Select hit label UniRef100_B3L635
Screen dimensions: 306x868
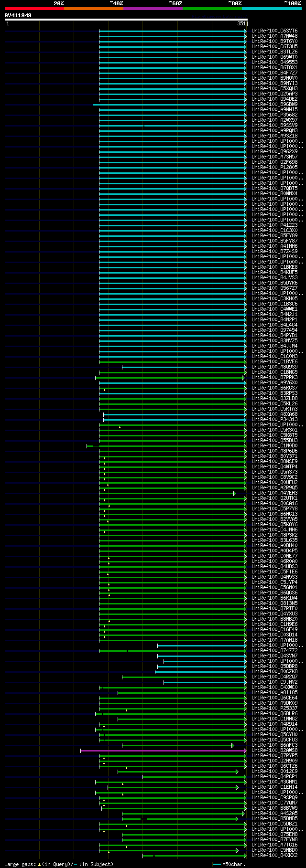[x=274, y=540]
